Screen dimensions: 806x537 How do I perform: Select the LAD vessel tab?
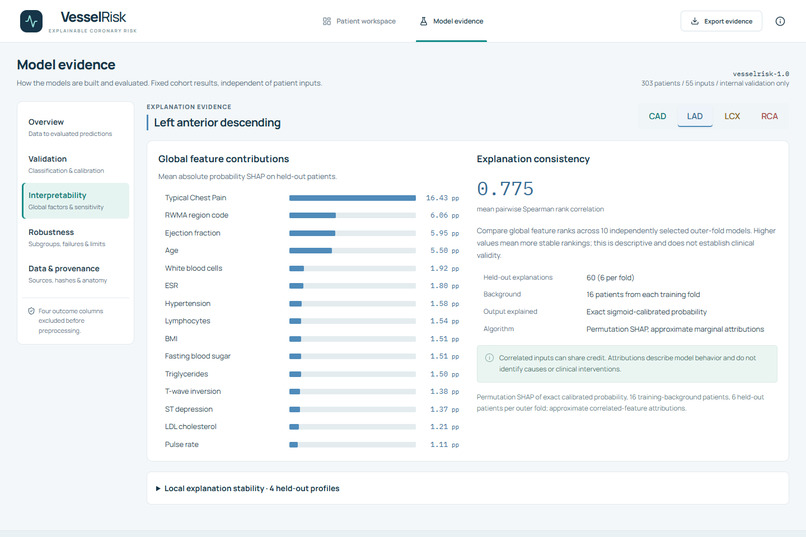[x=694, y=116]
